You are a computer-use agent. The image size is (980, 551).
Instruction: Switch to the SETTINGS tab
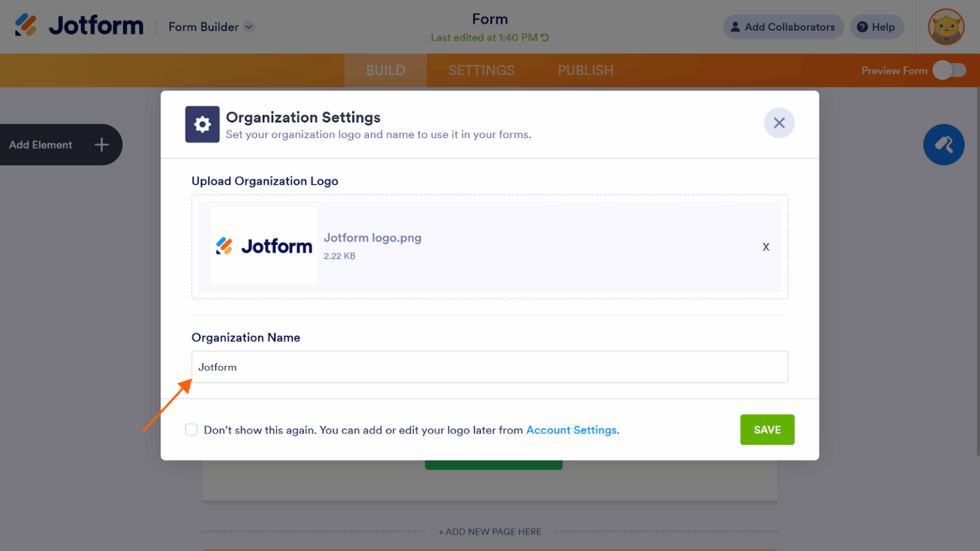pos(482,70)
